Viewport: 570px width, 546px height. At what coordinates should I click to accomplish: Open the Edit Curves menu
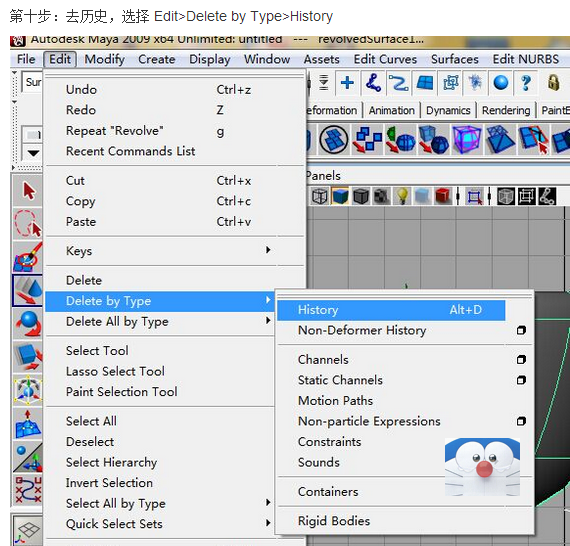[x=385, y=59]
